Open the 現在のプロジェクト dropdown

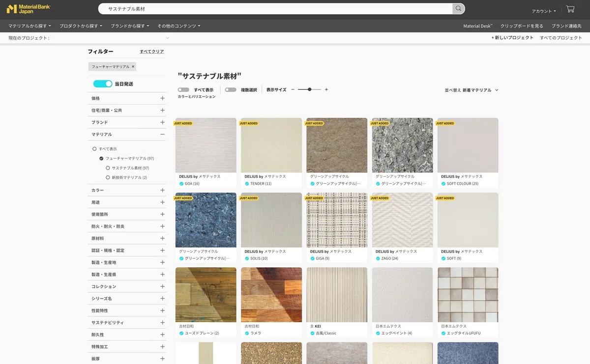(89, 38)
